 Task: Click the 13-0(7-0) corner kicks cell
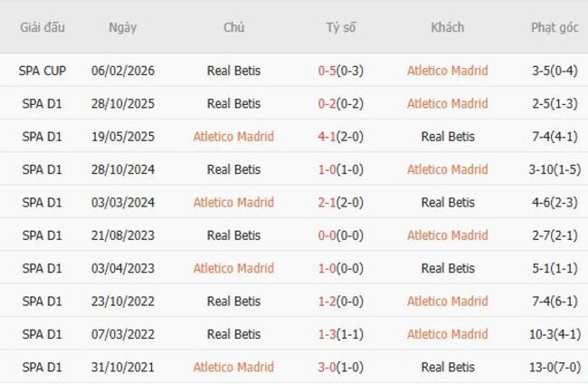[x=555, y=367]
